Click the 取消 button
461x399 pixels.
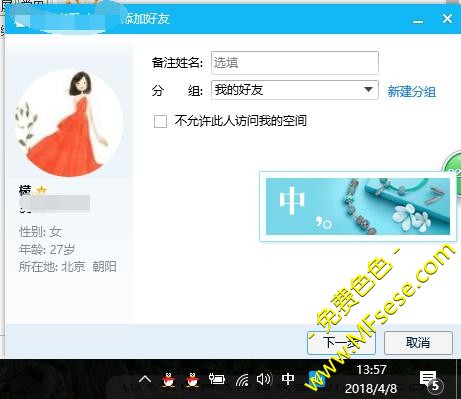(418, 343)
